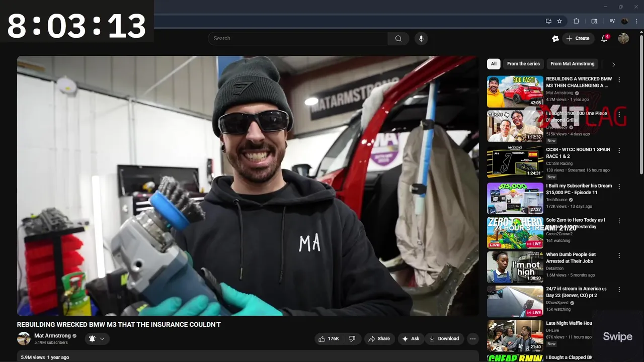Click the CC Sim Racing channel name
The image size is (644, 362).
[559, 163]
